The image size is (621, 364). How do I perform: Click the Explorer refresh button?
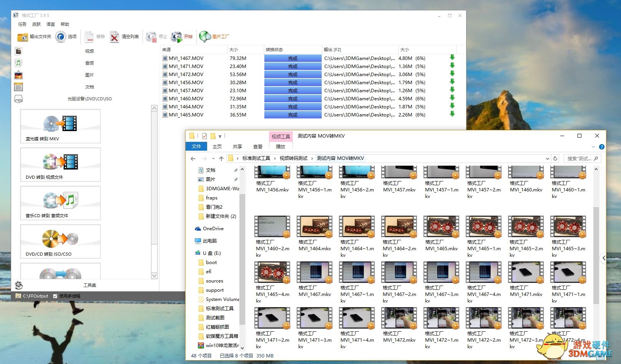(555, 158)
